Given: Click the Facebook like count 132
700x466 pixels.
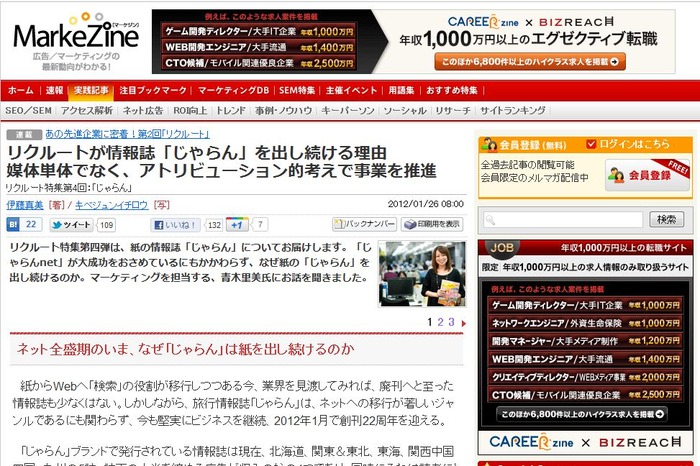Looking at the screenshot, I should pos(214,225).
